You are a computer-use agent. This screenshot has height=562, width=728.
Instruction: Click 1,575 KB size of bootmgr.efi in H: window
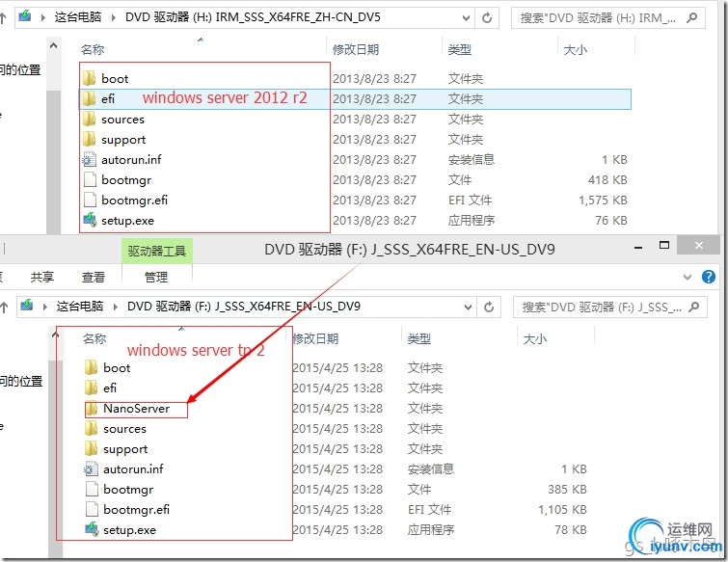[603, 200]
